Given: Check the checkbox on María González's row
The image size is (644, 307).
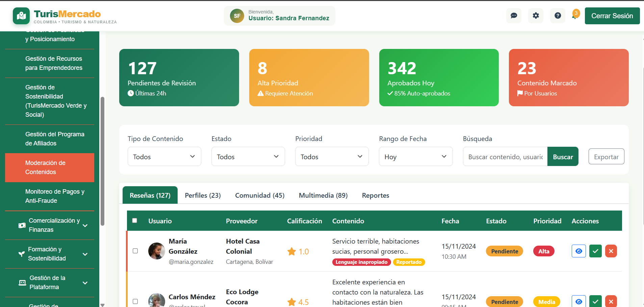Looking at the screenshot, I should [135, 251].
